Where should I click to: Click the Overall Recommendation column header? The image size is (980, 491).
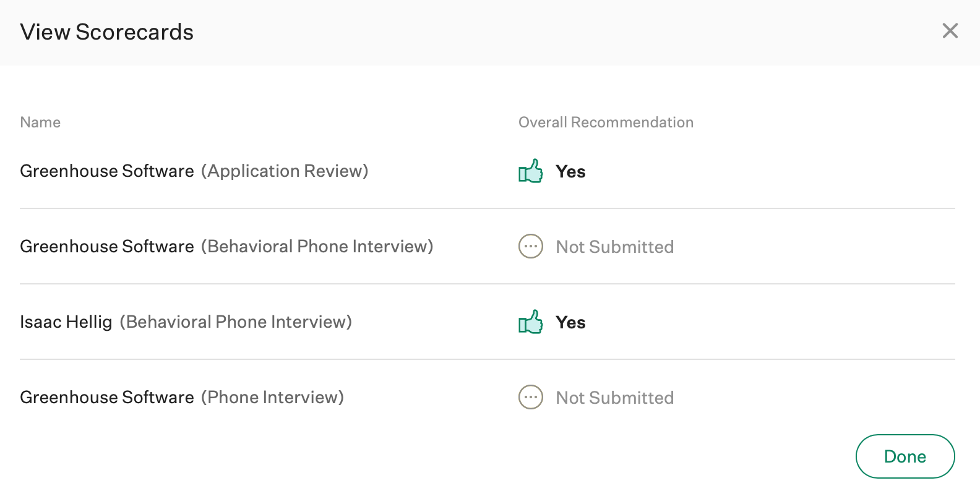[606, 122]
